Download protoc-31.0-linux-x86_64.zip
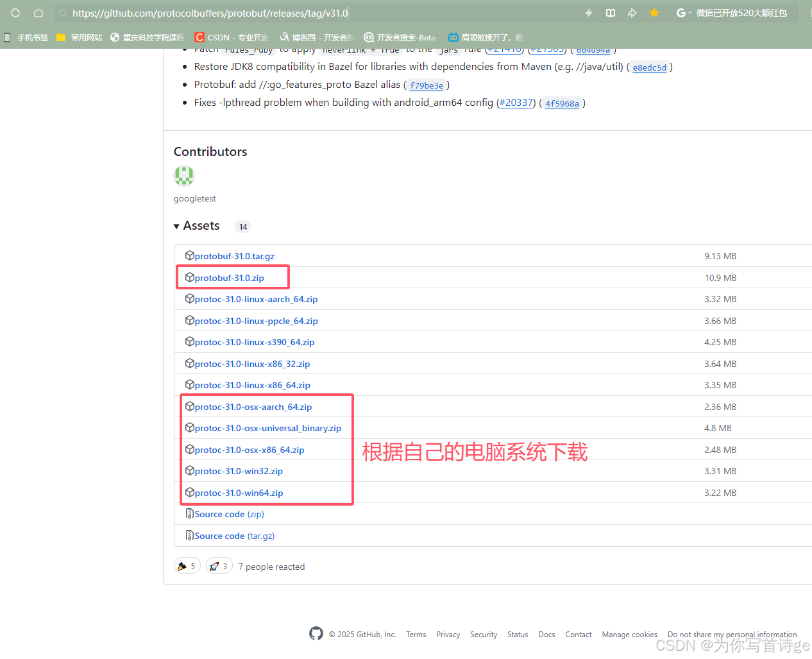The width and height of the screenshot is (812, 659). tap(253, 385)
